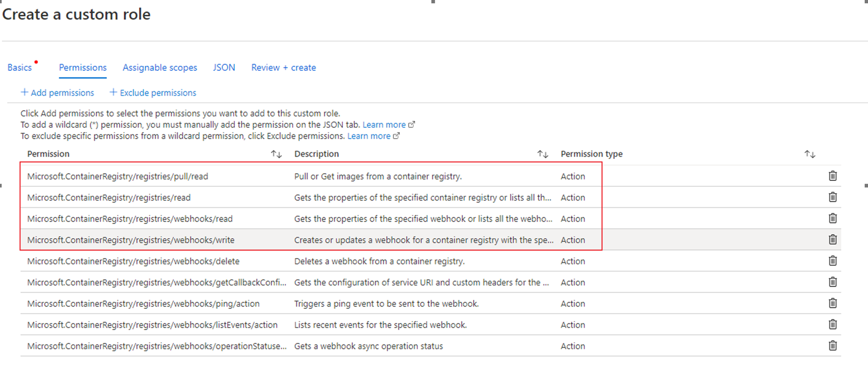
Task: Delete the registries/pull/read permission row
Action: coord(832,176)
